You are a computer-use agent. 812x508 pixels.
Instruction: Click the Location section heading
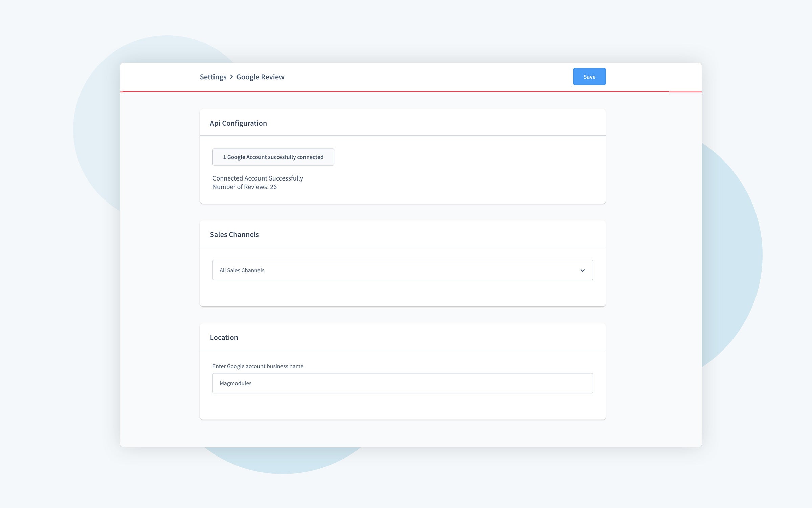pos(224,337)
